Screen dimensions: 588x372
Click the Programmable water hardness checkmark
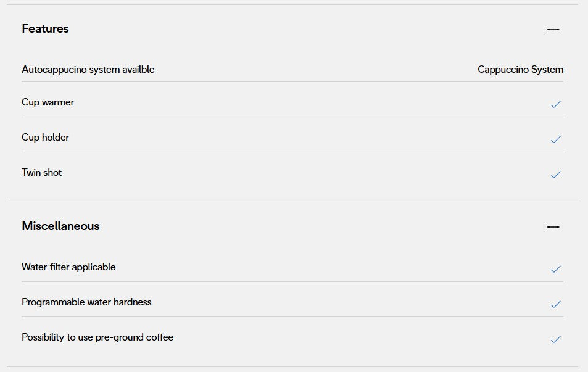click(x=555, y=304)
